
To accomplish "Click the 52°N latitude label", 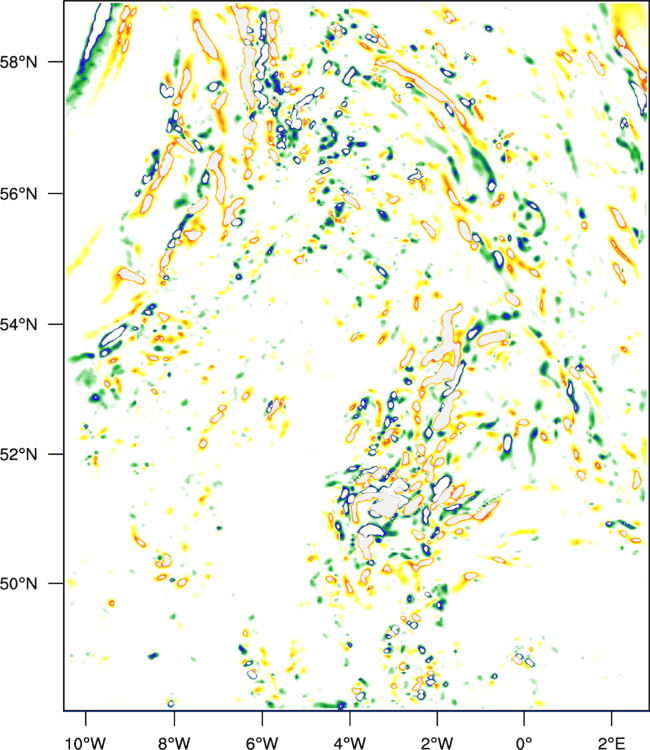I will (x=19, y=454).
